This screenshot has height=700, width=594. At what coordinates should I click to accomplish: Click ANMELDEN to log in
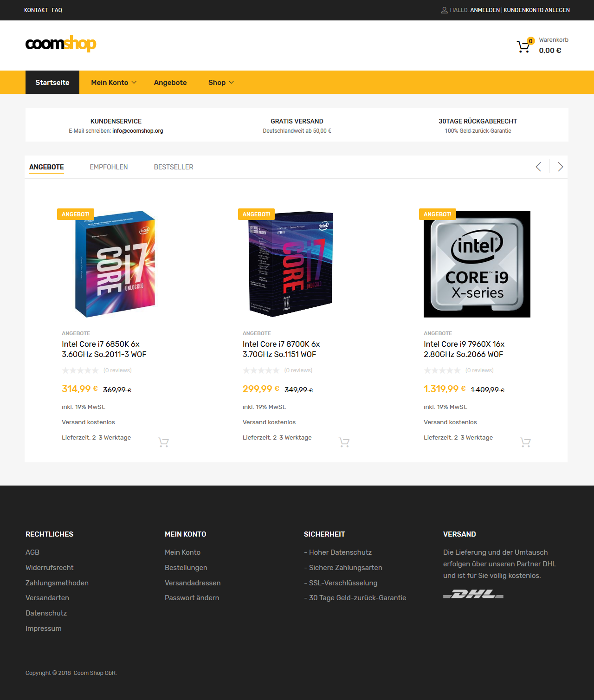[485, 10]
